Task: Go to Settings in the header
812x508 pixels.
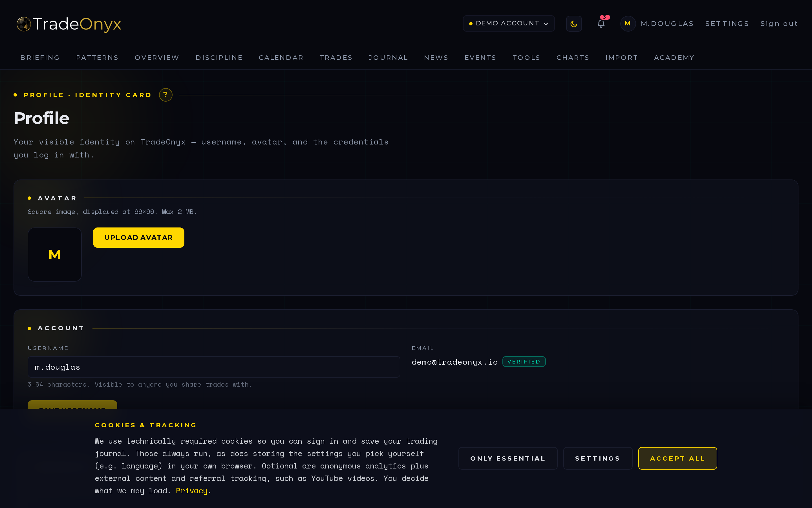Action: tap(727, 24)
